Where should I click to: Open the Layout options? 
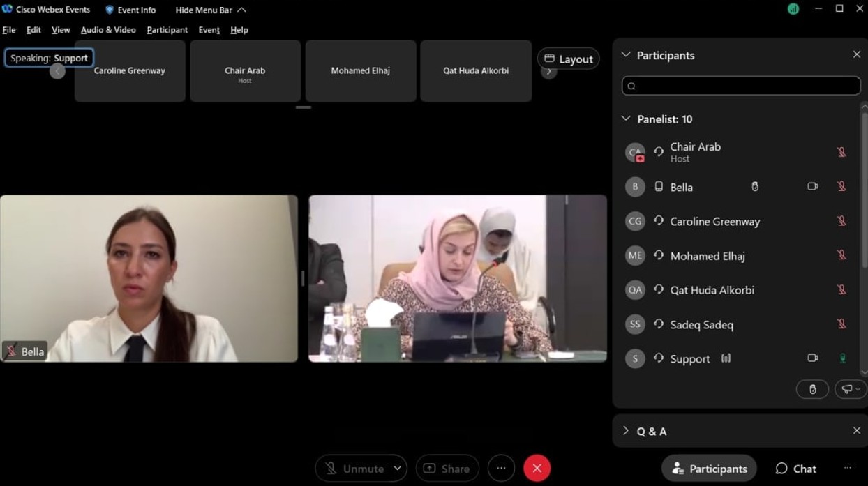point(569,59)
